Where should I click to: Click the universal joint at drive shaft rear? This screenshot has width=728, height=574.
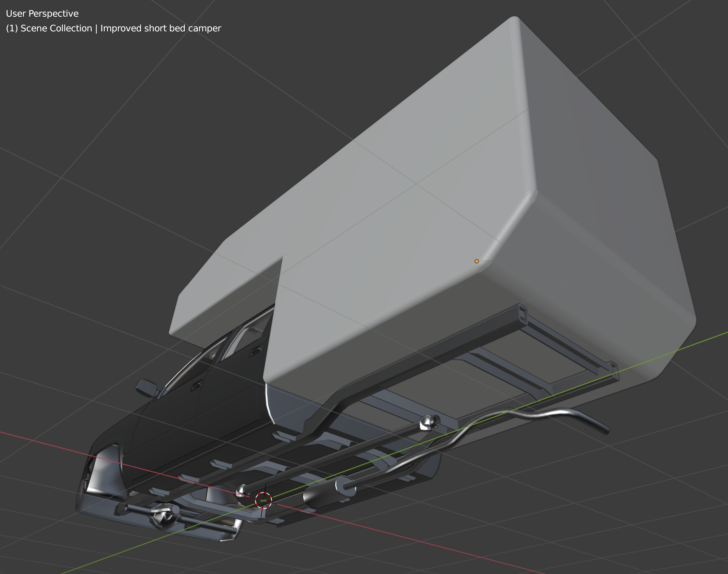tap(429, 423)
